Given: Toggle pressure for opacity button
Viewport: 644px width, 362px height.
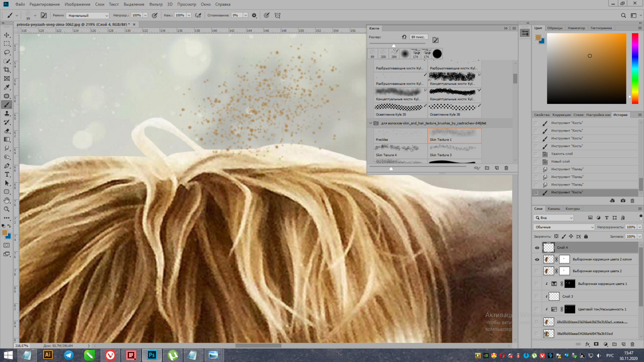Looking at the screenshot, I should coord(155,15).
